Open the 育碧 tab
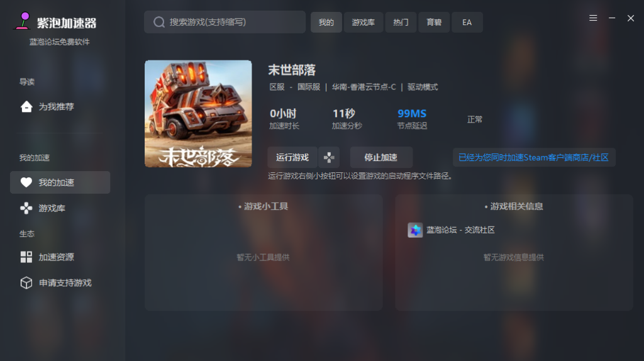644x361 pixels. tap(434, 22)
